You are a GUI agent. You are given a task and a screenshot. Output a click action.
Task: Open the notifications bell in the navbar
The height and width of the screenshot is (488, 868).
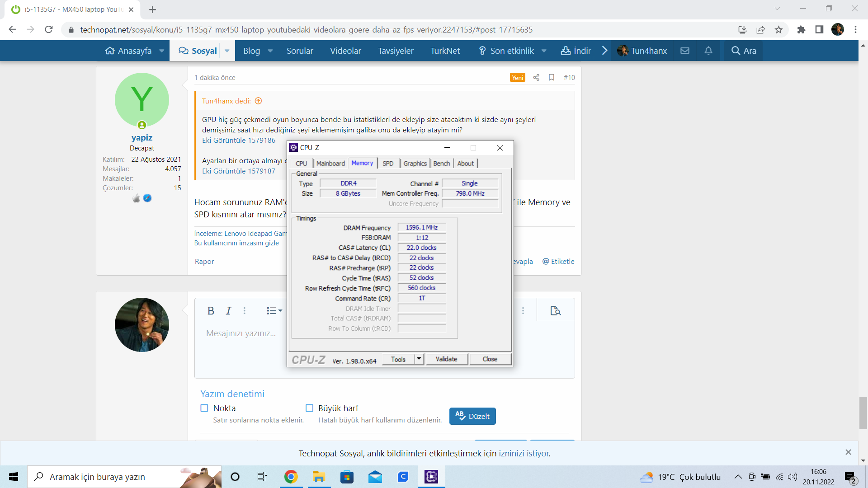(708, 51)
